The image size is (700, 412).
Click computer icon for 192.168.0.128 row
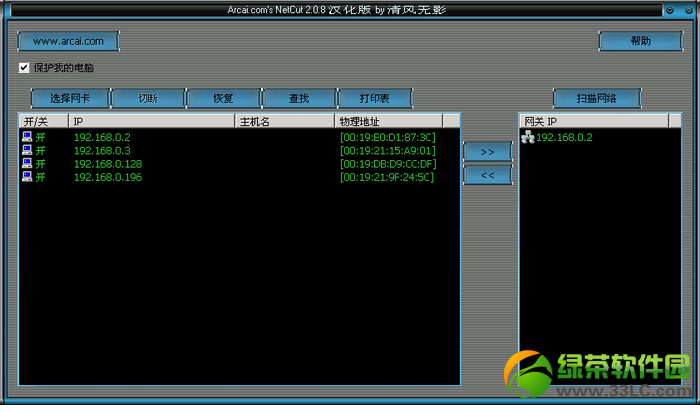click(27, 163)
